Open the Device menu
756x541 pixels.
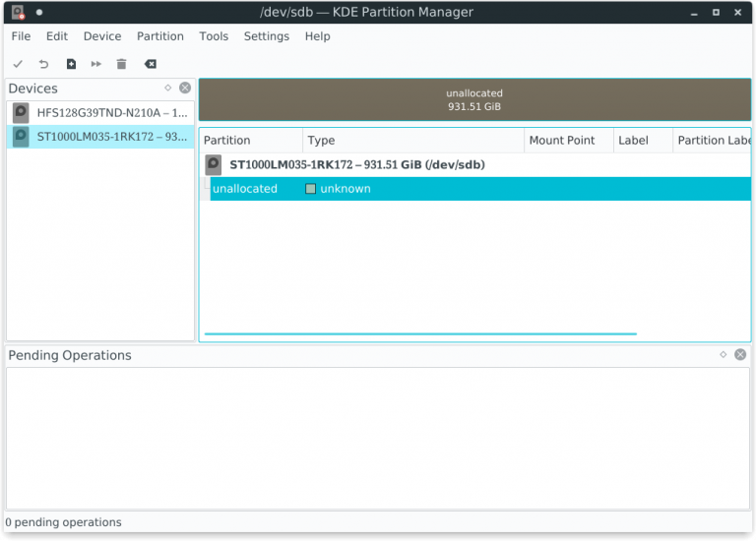coord(102,36)
